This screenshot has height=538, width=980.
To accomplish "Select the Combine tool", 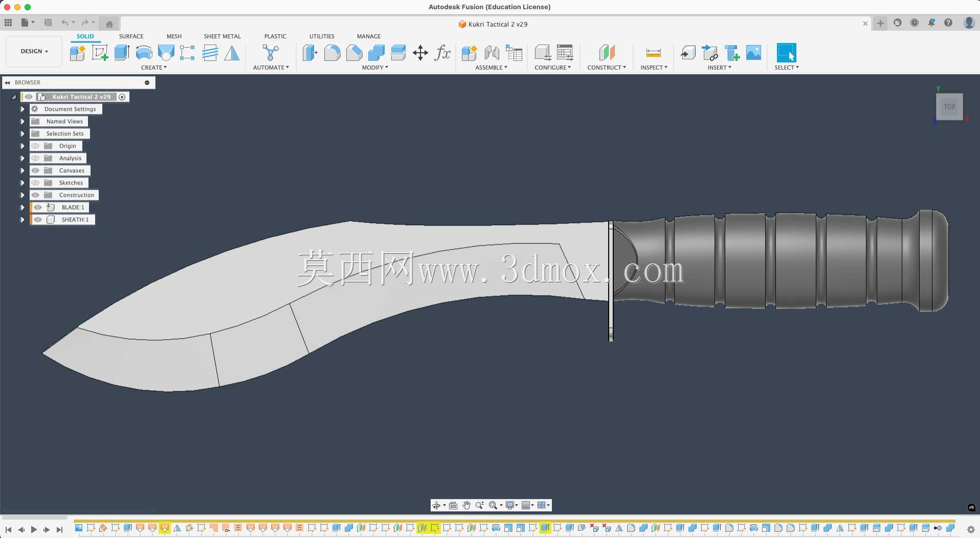I will (x=376, y=53).
